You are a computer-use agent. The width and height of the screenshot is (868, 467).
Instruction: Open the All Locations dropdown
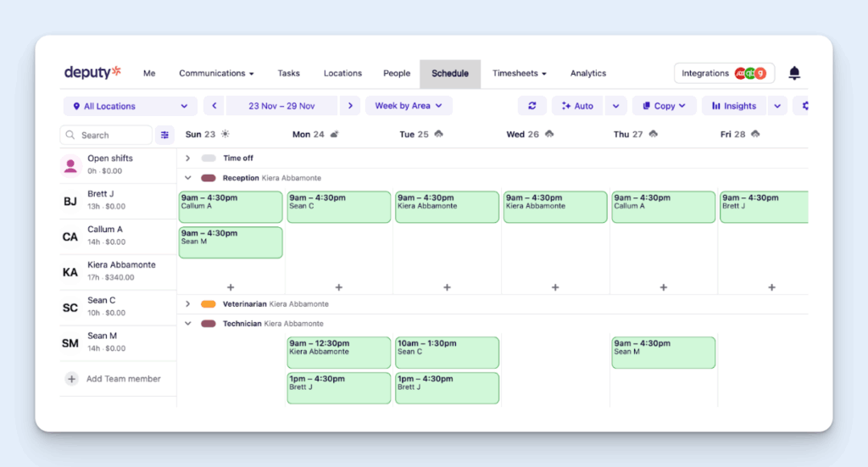point(131,106)
